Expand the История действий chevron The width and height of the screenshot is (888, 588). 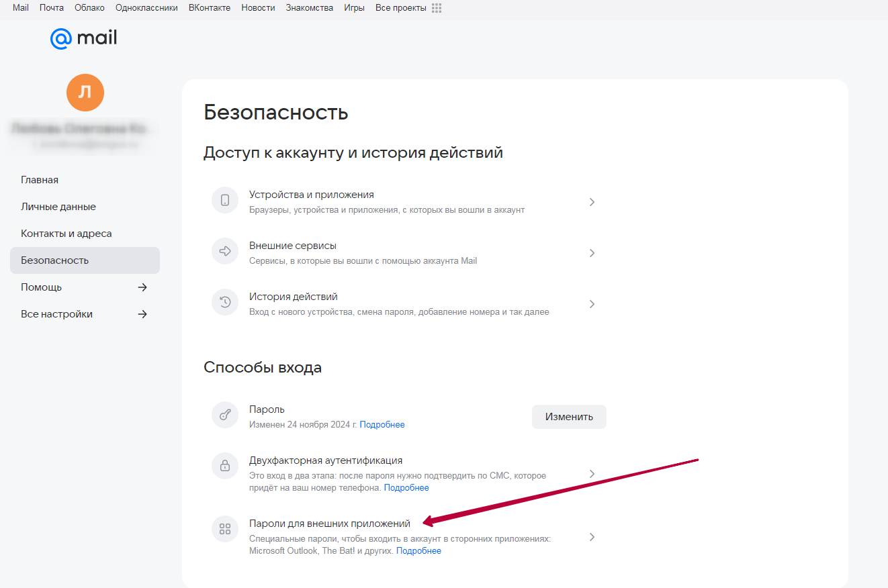click(592, 304)
